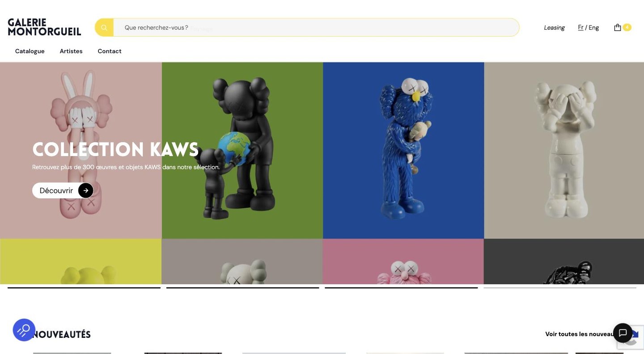Click the white KAWS figure covering eyes
Viewport: 644px width, 354px height.
click(565, 150)
